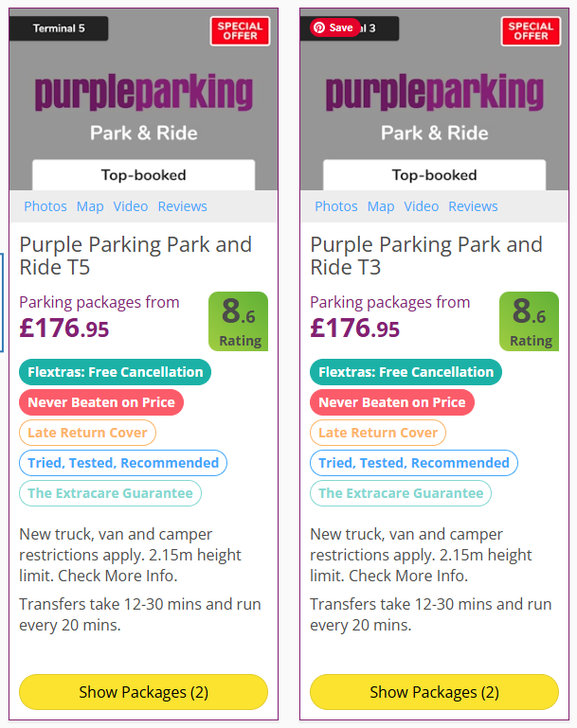Open Video link on T5 card
The width and height of the screenshot is (577, 728).
[x=131, y=206]
